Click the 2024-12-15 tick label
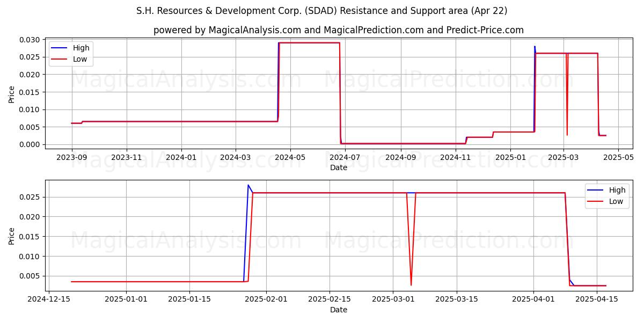Viewport: 644px width, 322px height. 49,299
